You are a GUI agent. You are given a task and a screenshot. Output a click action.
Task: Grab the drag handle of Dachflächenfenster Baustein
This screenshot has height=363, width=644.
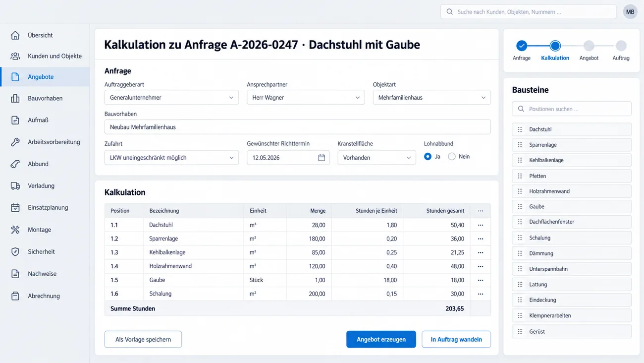pos(520,222)
